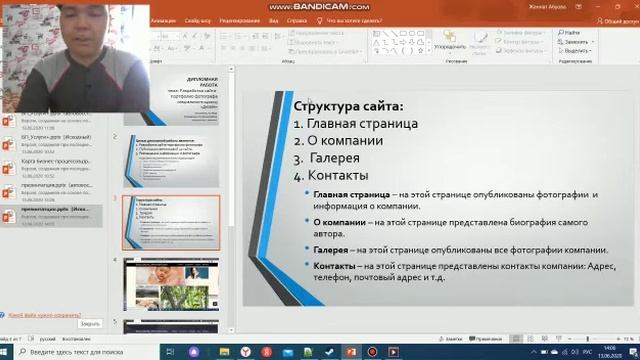The height and width of the screenshot is (360, 640).
Task: Switch to Normal view in the status bar
Action: coord(516,339)
